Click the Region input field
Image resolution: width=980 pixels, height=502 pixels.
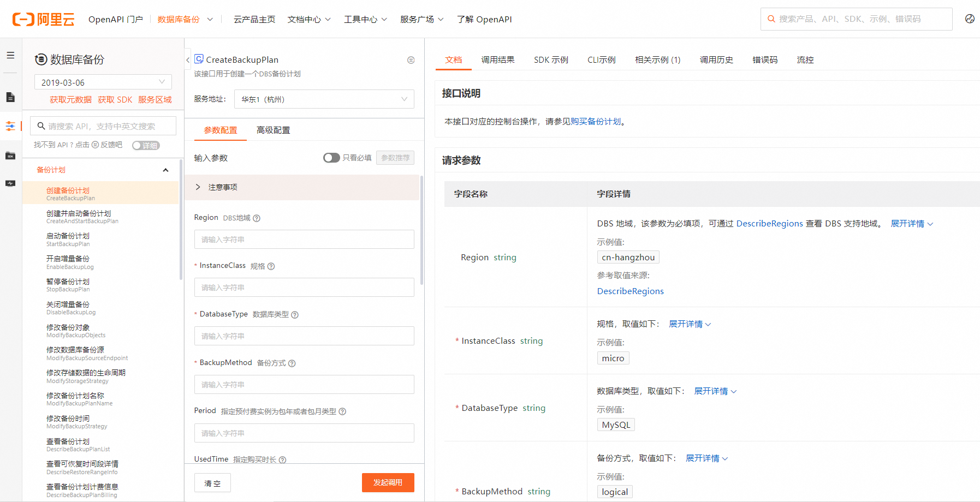coord(304,240)
